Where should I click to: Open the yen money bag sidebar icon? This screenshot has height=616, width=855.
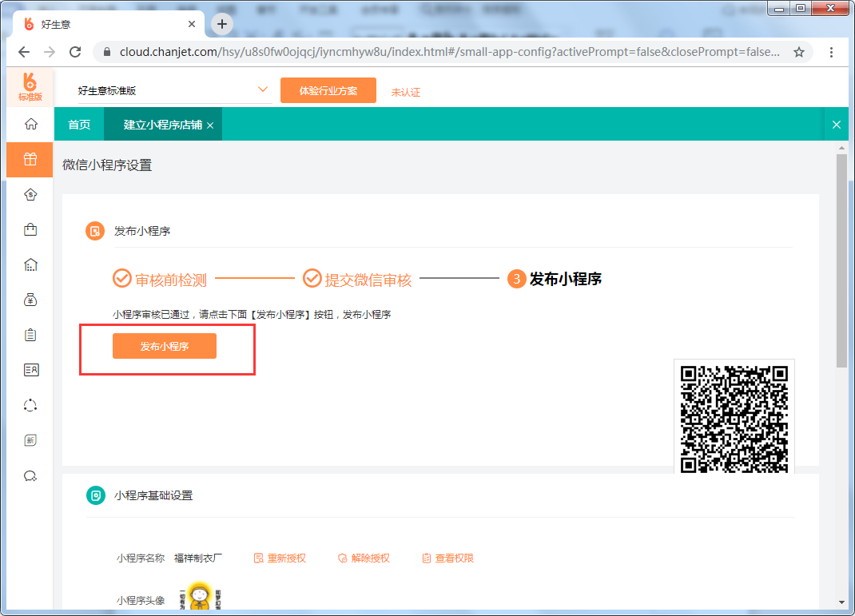[x=30, y=300]
